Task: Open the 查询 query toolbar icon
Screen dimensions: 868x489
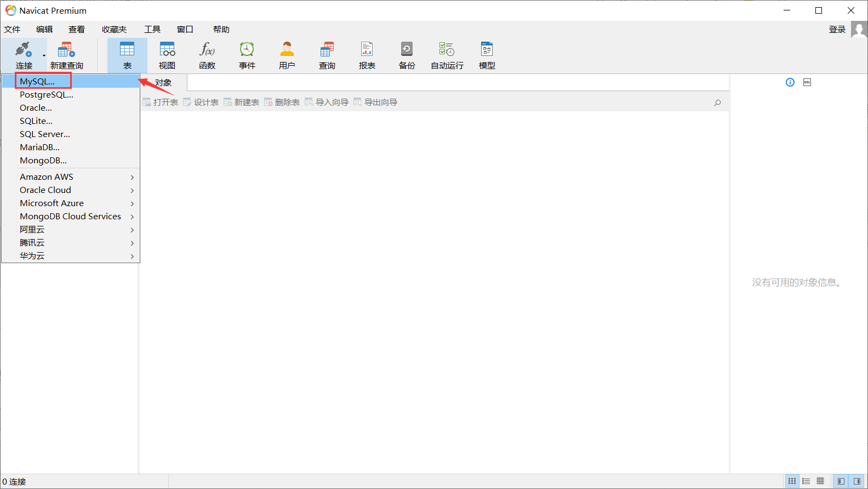Action: 327,49
